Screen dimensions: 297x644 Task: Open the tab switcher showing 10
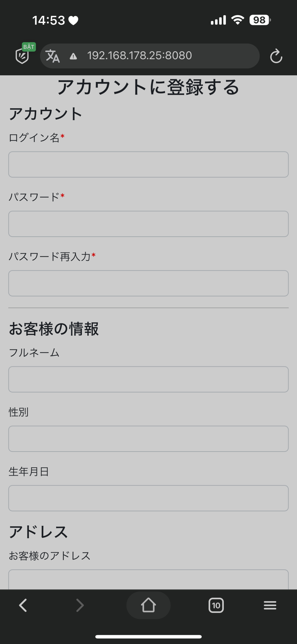(x=216, y=605)
